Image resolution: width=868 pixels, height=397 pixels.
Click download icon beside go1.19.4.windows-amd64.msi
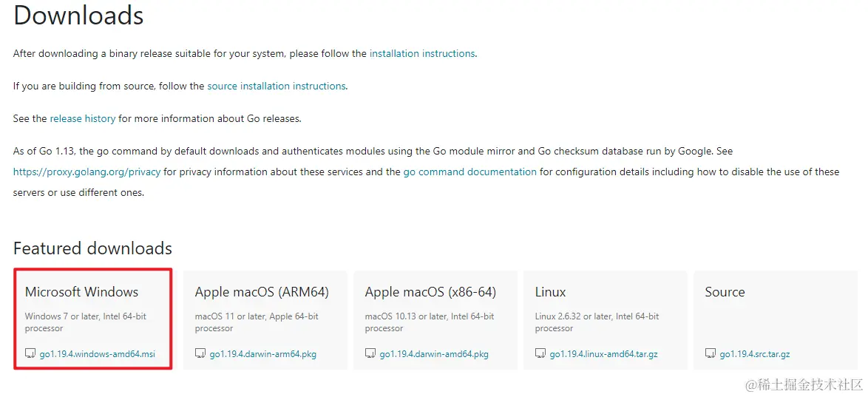(x=30, y=353)
